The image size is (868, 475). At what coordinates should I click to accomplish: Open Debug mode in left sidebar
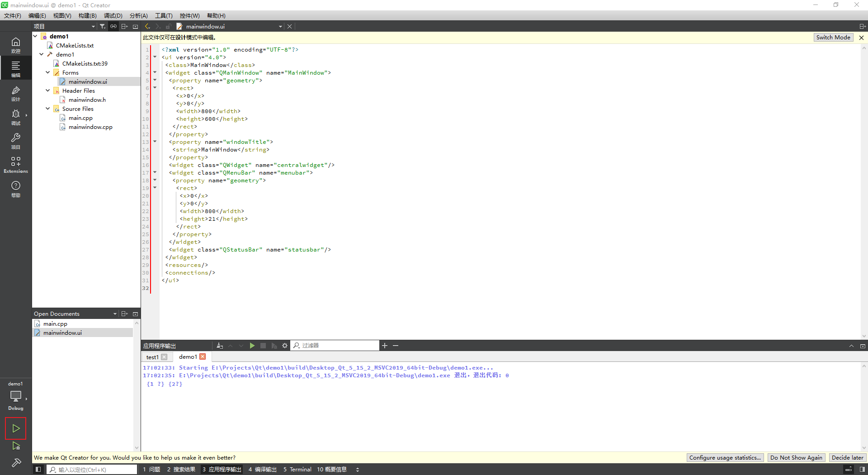click(x=16, y=117)
